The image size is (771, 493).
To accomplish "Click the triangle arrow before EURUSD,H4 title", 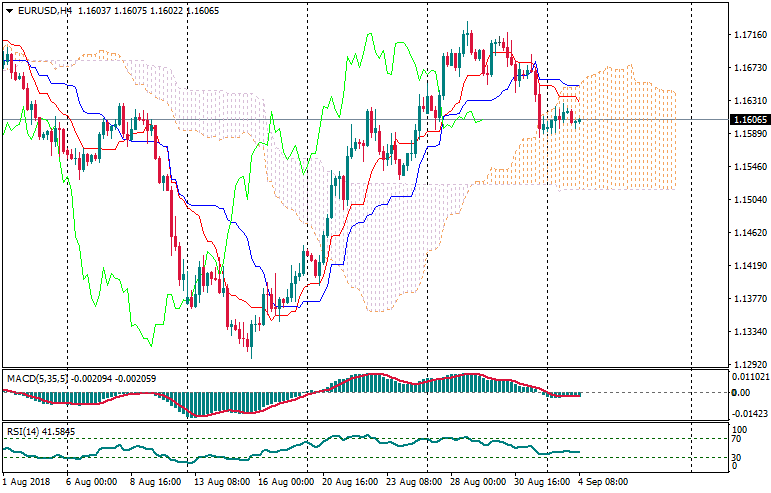I will pos(9,10).
